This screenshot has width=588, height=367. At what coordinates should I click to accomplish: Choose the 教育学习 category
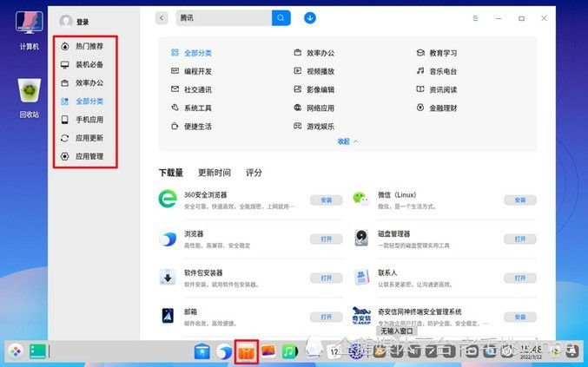click(x=437, y=53)
